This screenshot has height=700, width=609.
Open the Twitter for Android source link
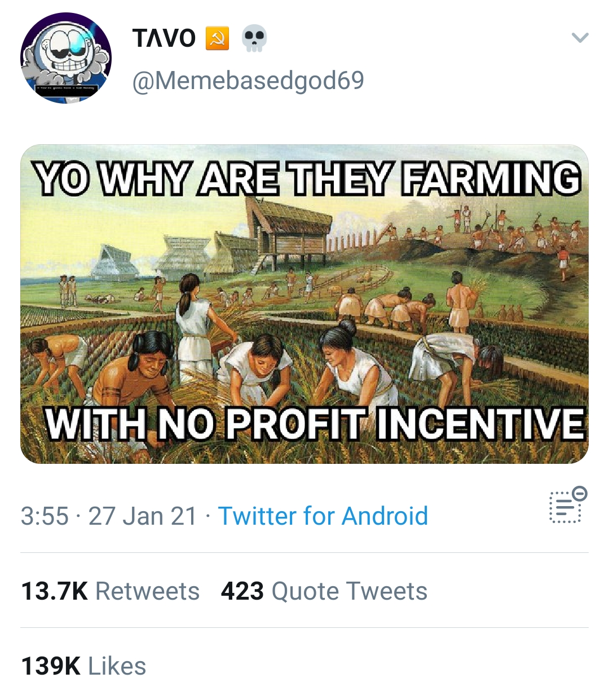(323, 516)
